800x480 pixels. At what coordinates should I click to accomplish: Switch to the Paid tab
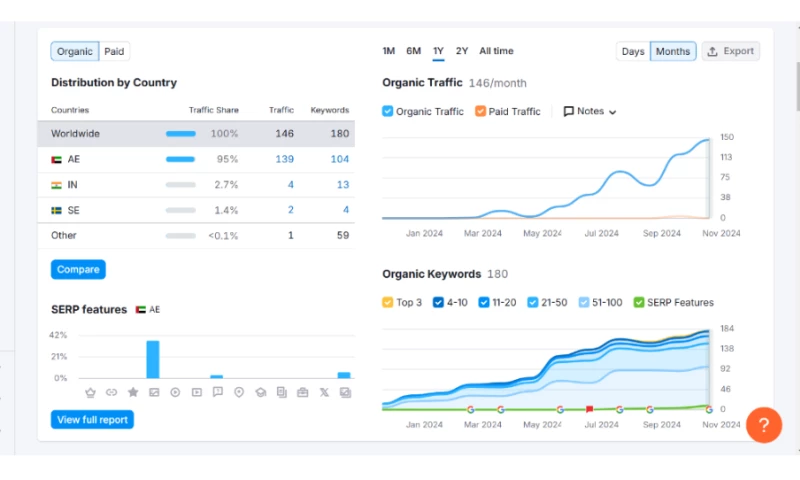[115, 51]
